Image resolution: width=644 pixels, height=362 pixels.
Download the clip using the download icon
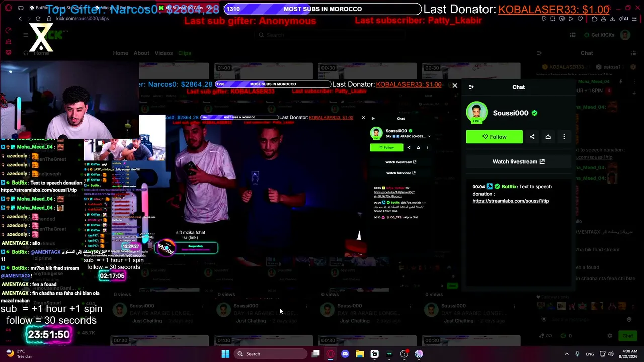(548, 137)
